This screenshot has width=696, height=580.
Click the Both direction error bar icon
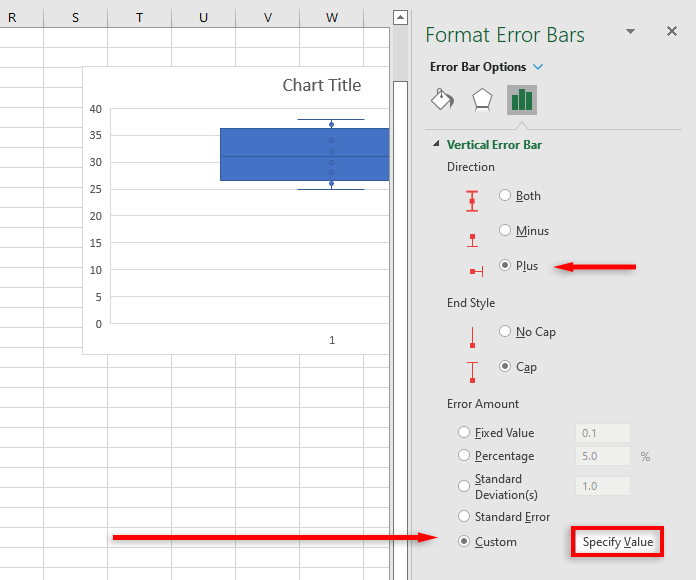(472, 201)
